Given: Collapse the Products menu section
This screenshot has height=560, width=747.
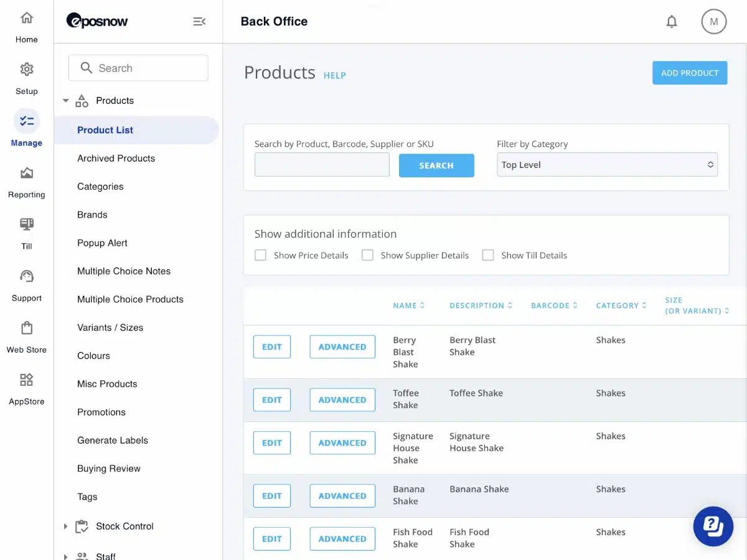Looking at the screenshot, I should [66, 101].
